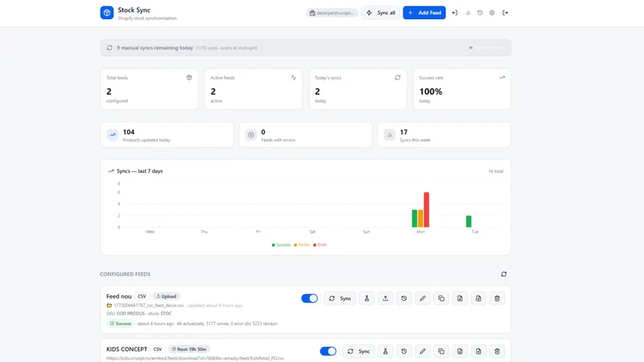Click the Feed nou title
The width and height of the screenshot is (644, 362).
(x=118, y=296)
